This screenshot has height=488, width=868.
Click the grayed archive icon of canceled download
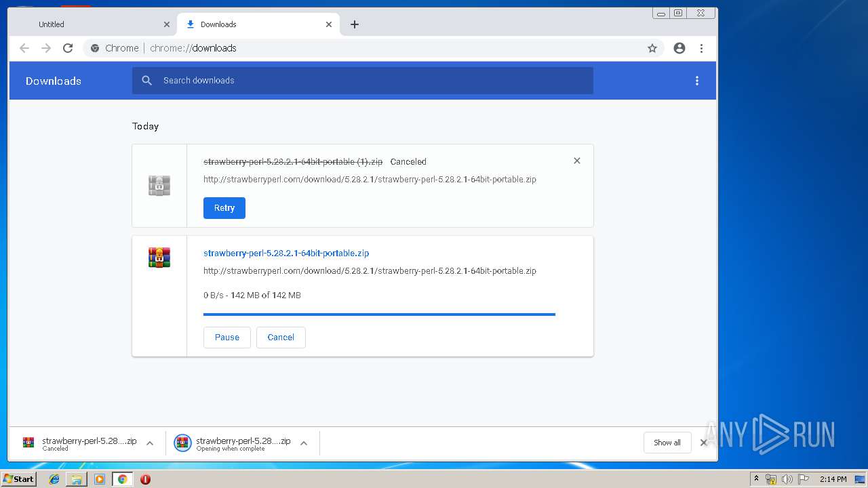[x=159, y=186]
